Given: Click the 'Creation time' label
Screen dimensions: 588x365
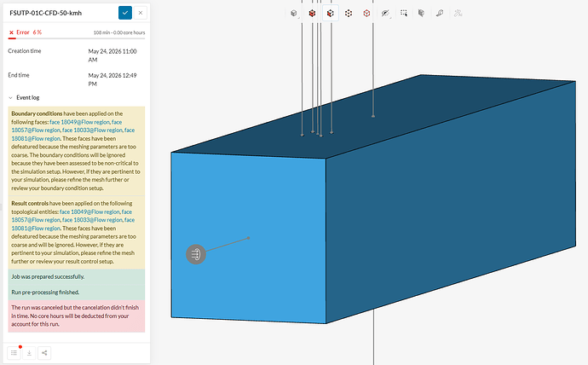Looking at the screenshot, I should [25, 51].
